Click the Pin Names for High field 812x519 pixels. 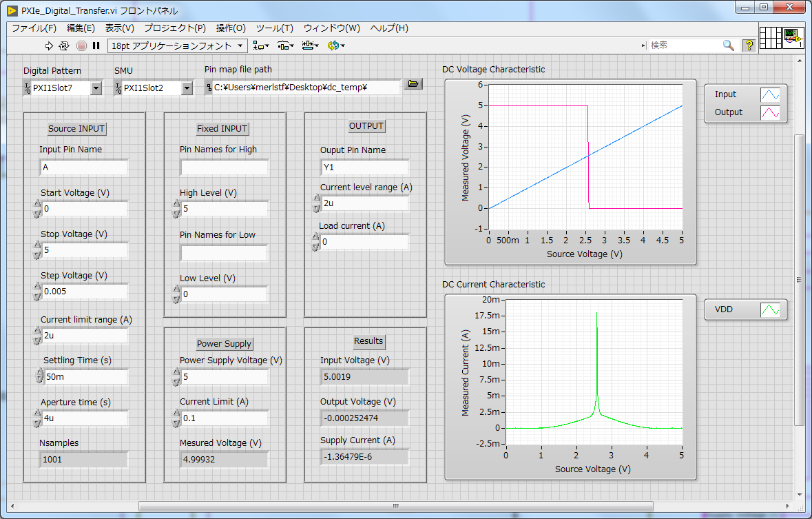click(x=225, y=167)
